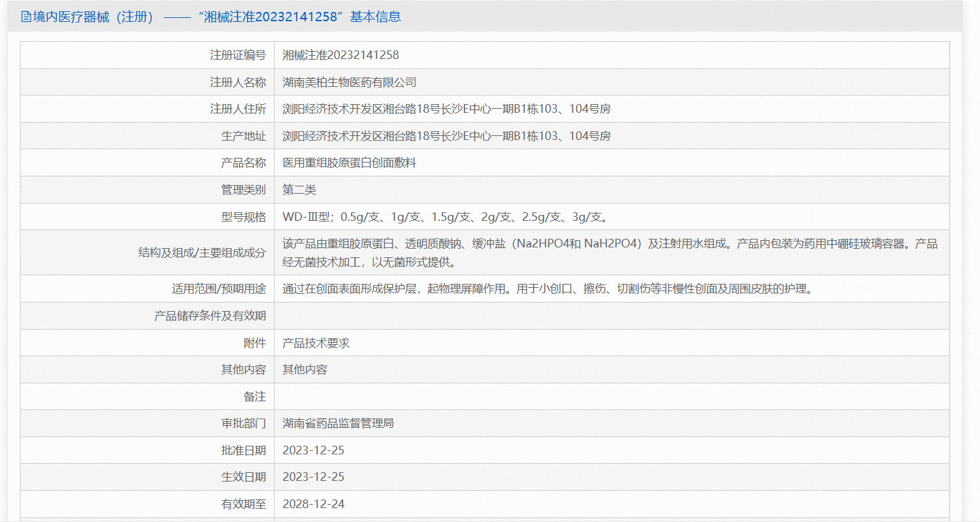Click the 适用范围/预期用途 description text

[x=547, y=289]
